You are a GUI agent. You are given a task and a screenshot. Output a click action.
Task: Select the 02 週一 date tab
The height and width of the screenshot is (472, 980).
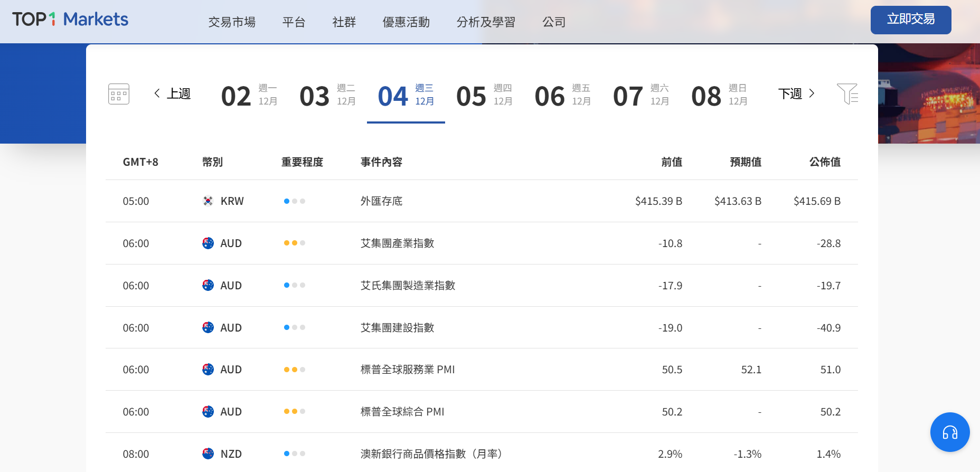[x=249, y=96]
